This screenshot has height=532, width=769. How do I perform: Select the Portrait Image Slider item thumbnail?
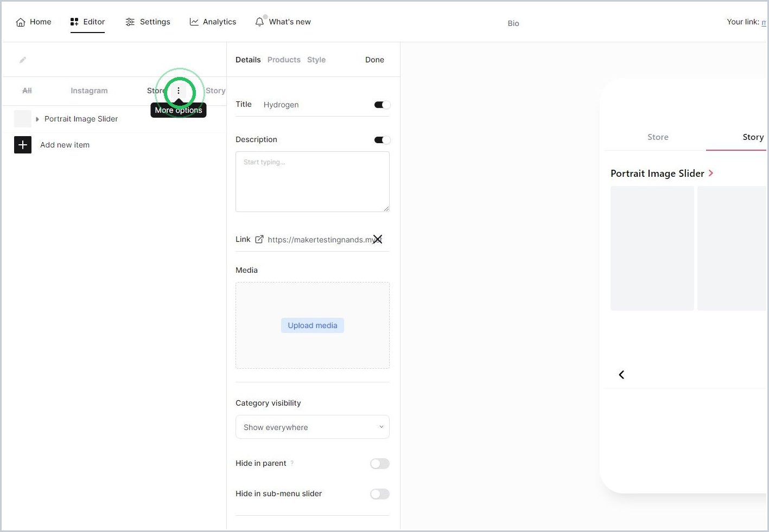[23, 119]
